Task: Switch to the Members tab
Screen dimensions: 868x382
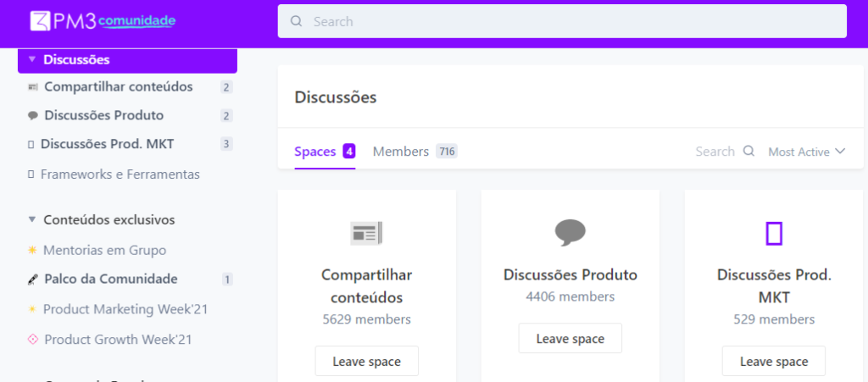Action: click(415, 152)
